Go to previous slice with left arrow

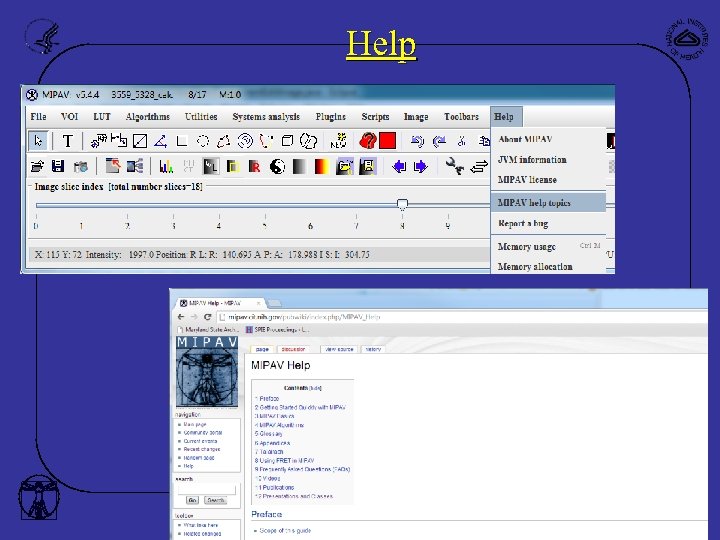[x=399, y=166]
